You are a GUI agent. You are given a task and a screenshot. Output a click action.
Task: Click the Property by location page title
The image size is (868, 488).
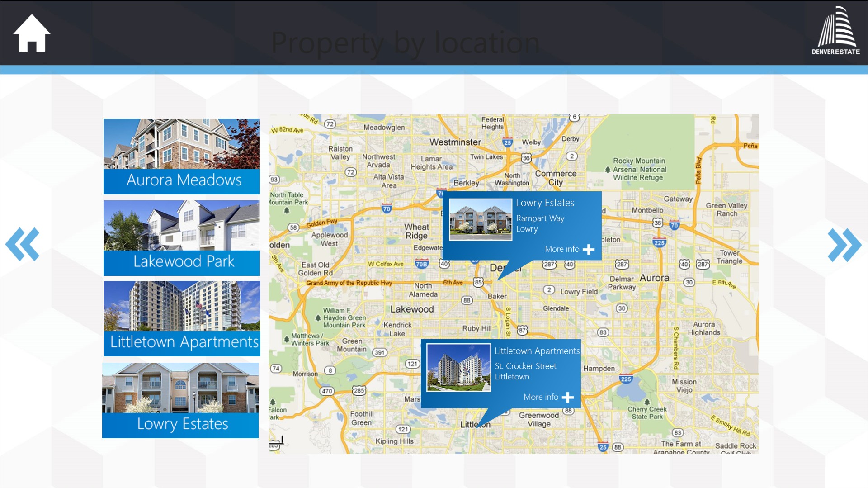tap(405, 43)
